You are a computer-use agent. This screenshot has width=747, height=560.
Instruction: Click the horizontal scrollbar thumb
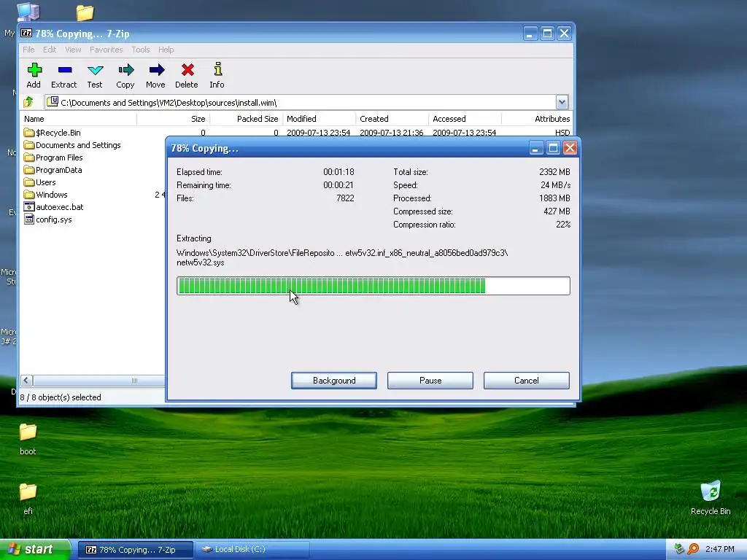tap(99, 381)
